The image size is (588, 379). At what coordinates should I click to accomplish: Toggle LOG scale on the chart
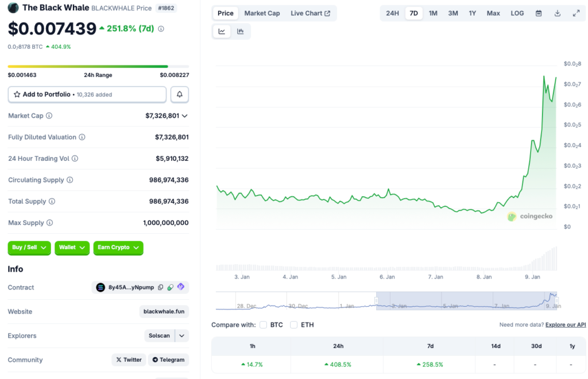[x=517, y=13]
